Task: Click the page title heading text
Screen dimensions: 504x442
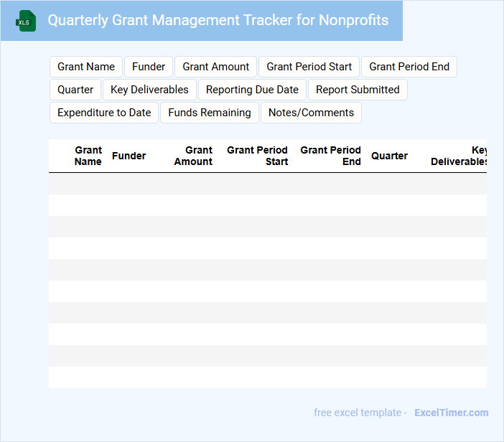Action: pos(218,20)
